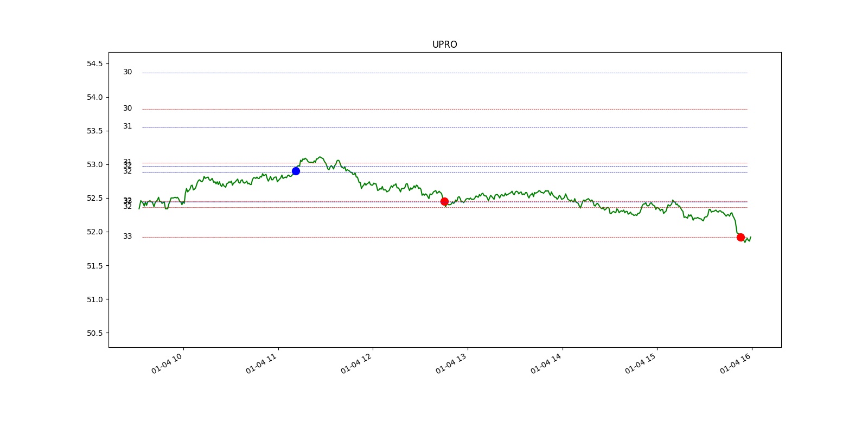The height and width of the screenshot is (434, 868).
Task: Click the 52.0 y-axis label
Action: [x=94, y=232]
